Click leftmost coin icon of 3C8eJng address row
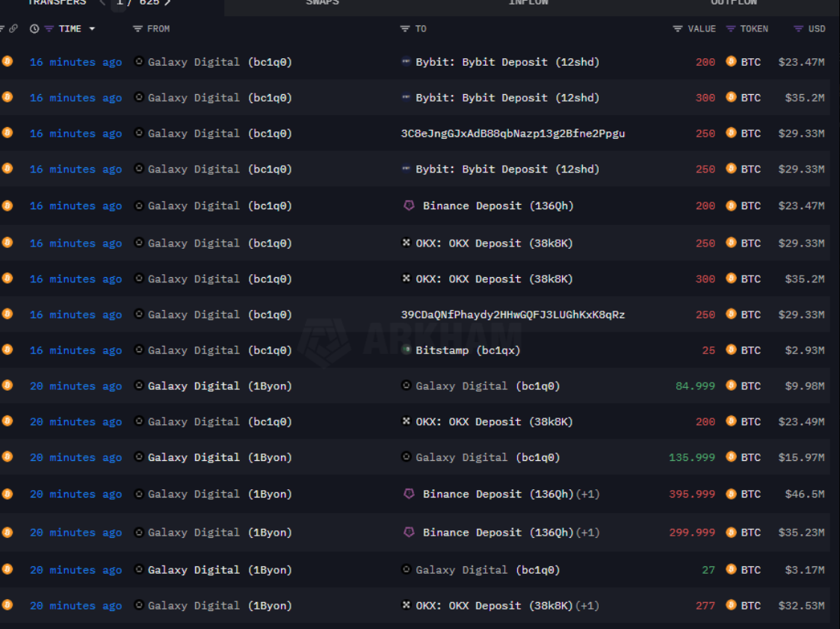 (x=7, y=133)
